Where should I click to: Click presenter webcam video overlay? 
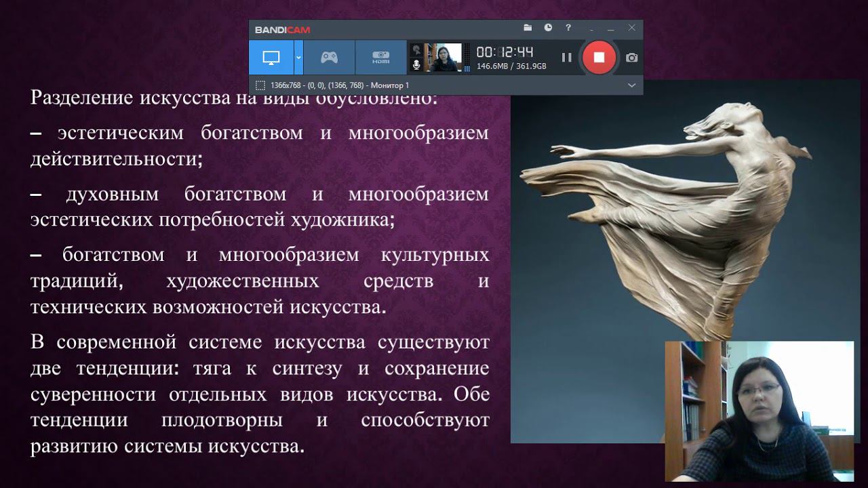759,411
